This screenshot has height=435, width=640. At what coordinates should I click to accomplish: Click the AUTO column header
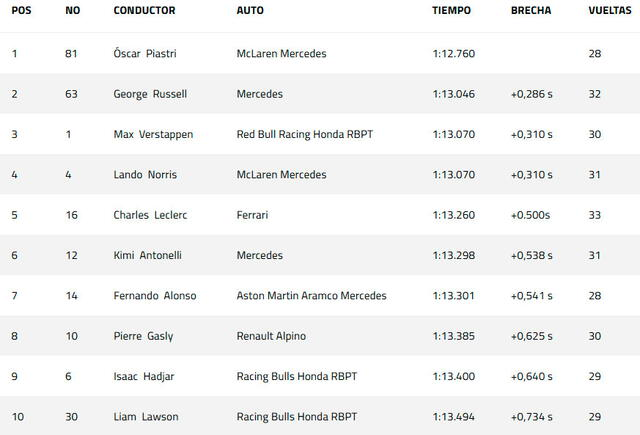point(250,10)
